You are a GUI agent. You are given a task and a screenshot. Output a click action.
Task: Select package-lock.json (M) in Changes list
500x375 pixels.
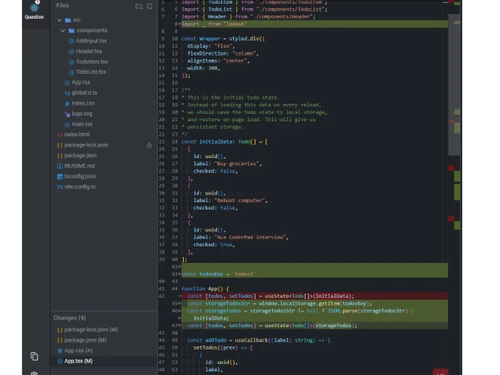[x=91, y=330]
